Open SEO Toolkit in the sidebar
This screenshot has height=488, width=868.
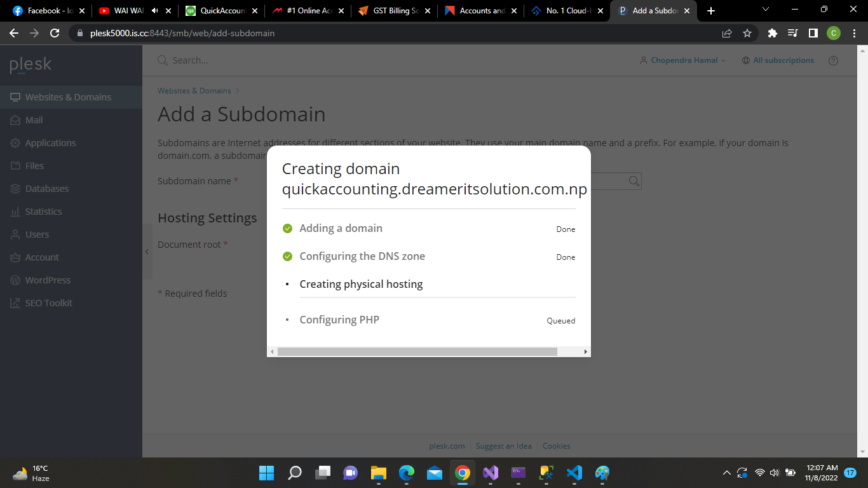[48, 303]
